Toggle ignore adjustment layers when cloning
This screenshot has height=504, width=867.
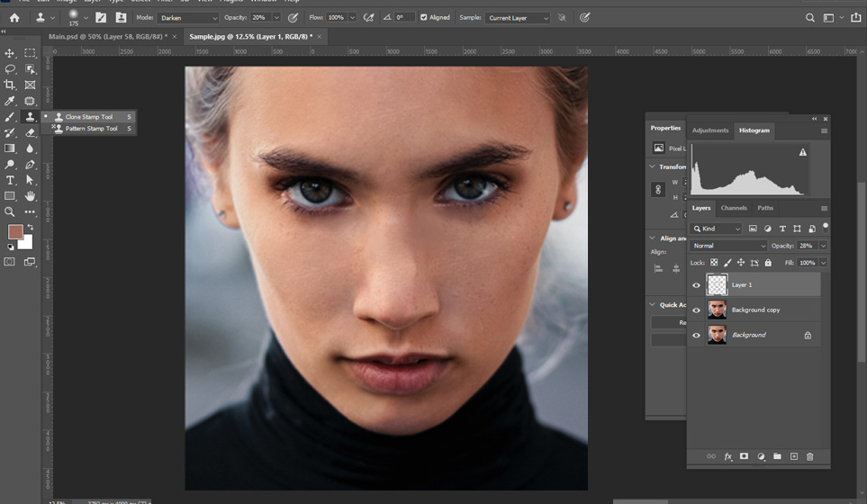point(562,18)
